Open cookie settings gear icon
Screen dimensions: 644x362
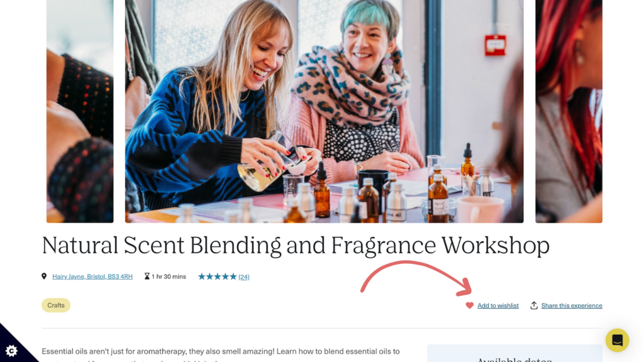pyautogui.click(x=11, y=351)
